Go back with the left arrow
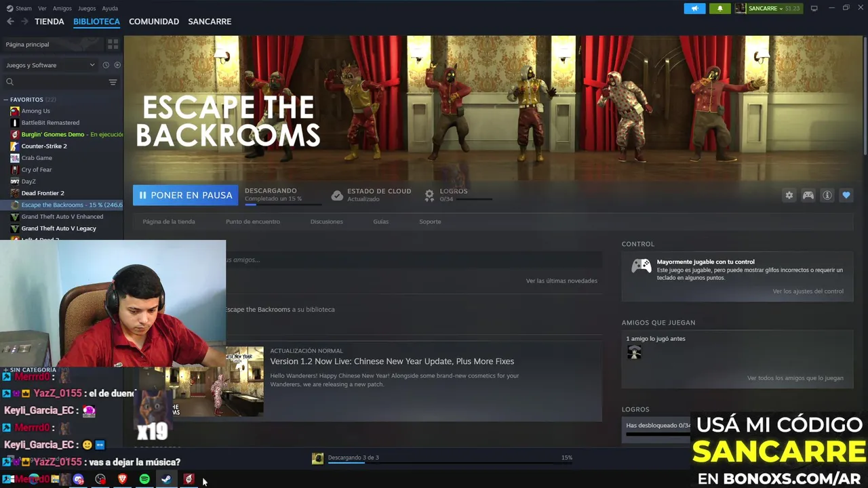 tap(10, 22)
